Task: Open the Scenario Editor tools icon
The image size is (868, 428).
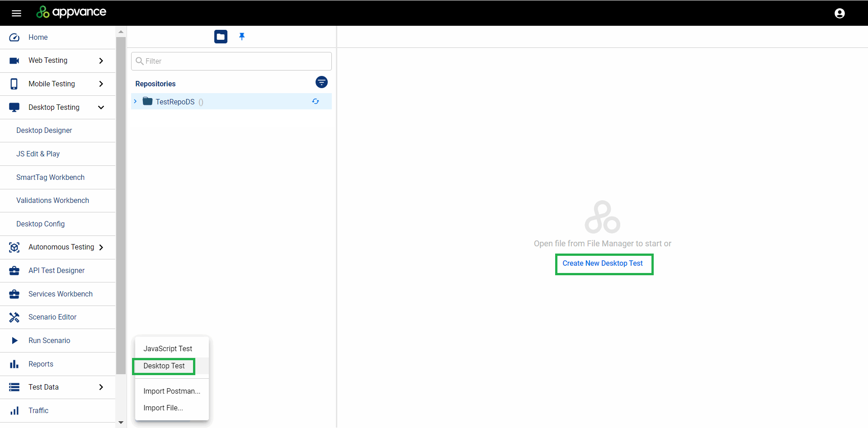Action: [14, 317]
